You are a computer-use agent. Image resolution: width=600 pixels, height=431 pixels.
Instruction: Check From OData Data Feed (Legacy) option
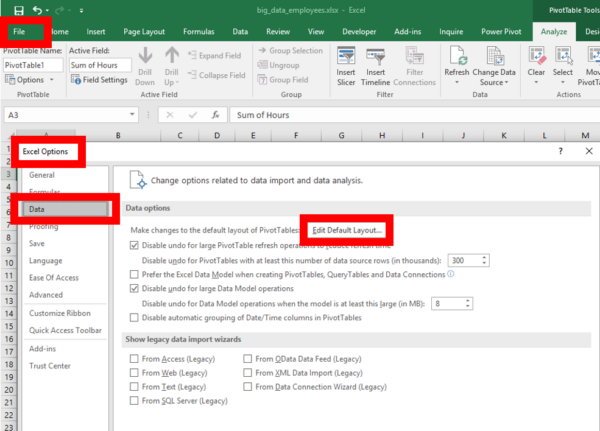coord(248,359)
